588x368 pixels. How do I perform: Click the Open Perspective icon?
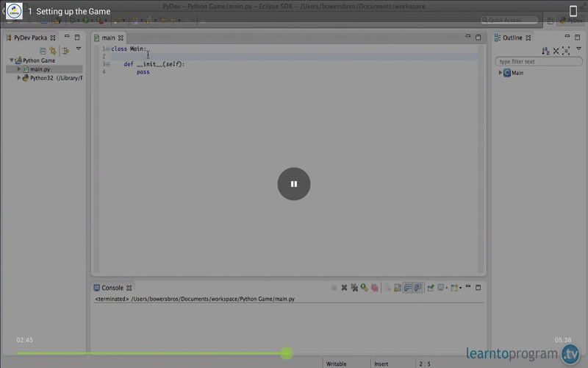click(550, 21)
